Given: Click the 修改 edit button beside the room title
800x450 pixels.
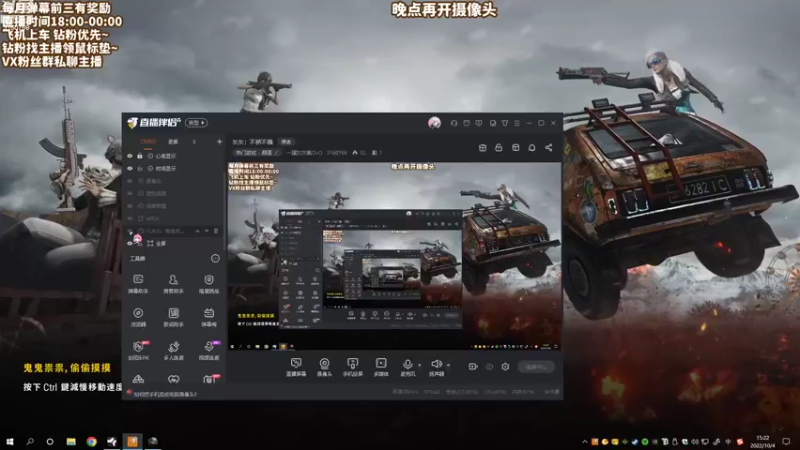Looking at the screenshot, I should pos(286,142).
